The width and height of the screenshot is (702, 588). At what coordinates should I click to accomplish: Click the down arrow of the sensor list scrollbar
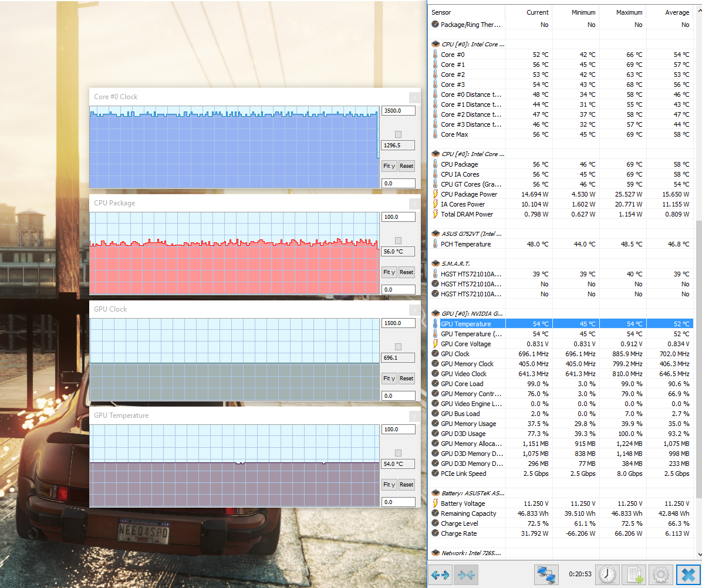tap(699, 555)
